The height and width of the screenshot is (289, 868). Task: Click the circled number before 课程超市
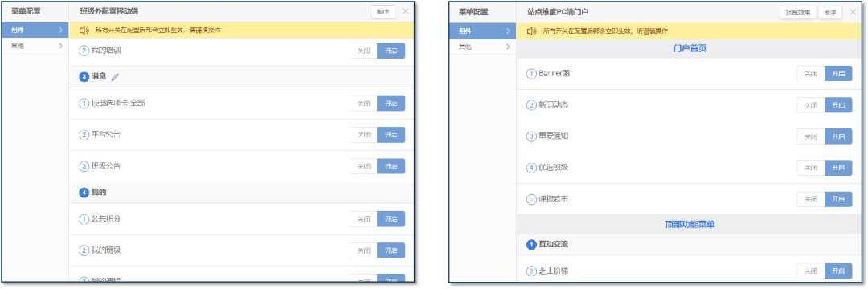tap(531, 199)
